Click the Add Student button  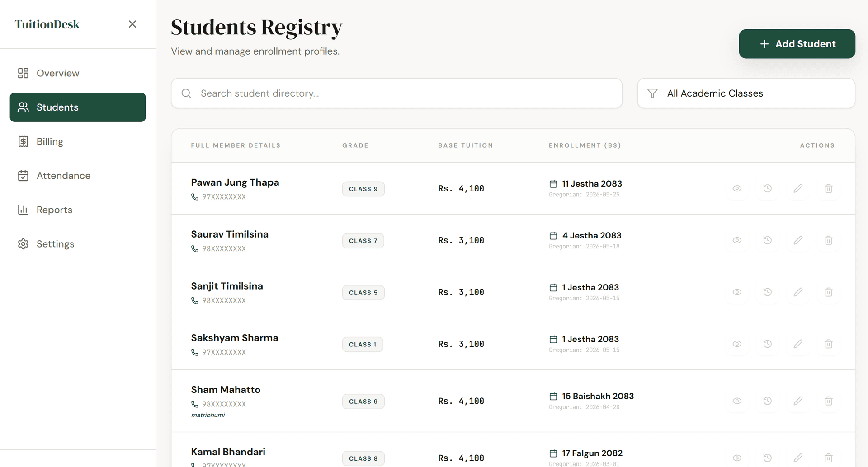[x=797, y=44]
